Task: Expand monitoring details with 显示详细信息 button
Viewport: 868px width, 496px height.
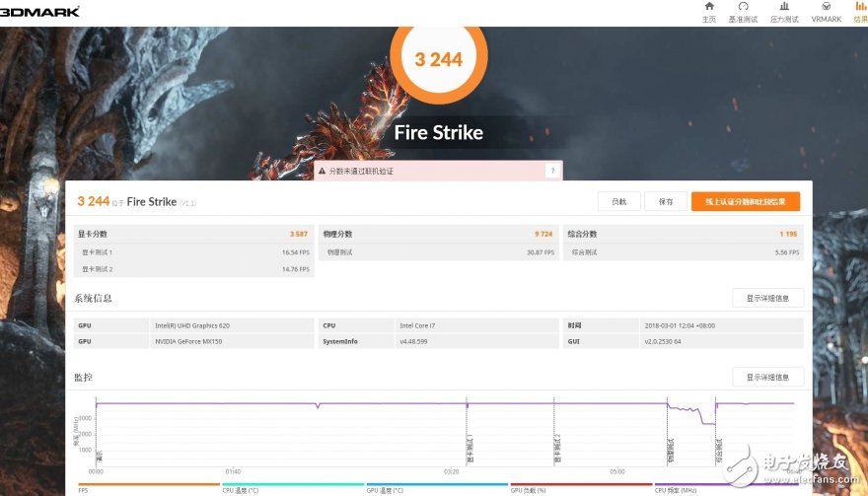Action: click(767, 377)
